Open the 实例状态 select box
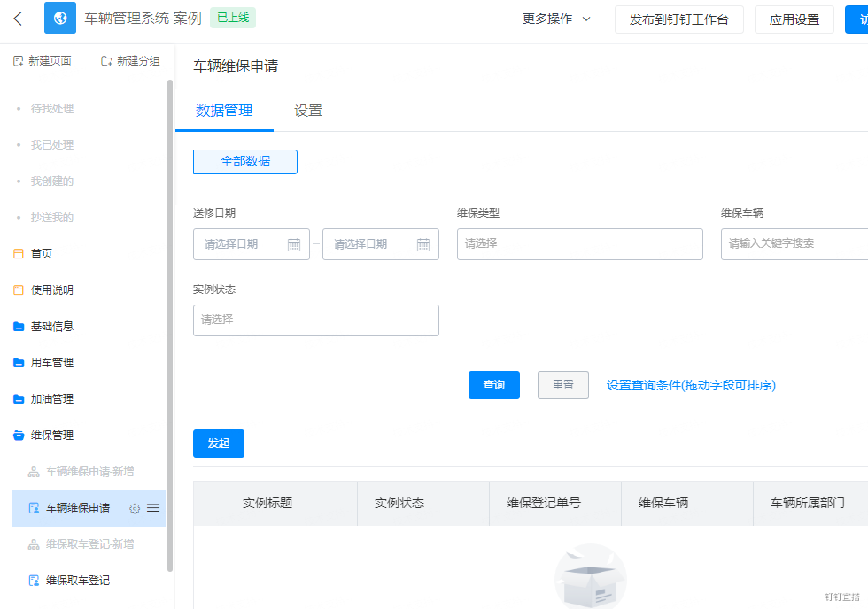The image size is (868, 609). pyautogui.click(x=315, y=320)
